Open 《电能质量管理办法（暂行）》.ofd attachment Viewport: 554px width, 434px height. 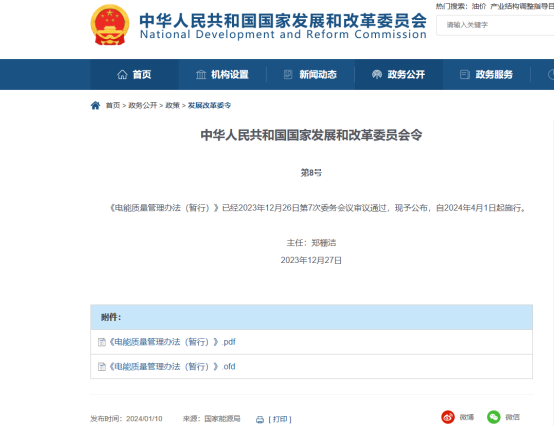pos(172,367)
